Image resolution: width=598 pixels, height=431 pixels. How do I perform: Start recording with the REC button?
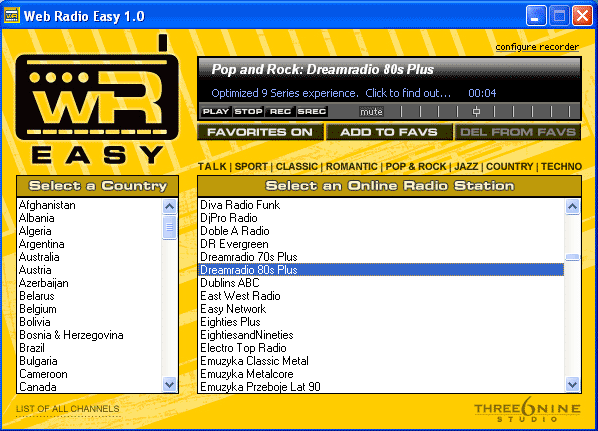[280, 111]
